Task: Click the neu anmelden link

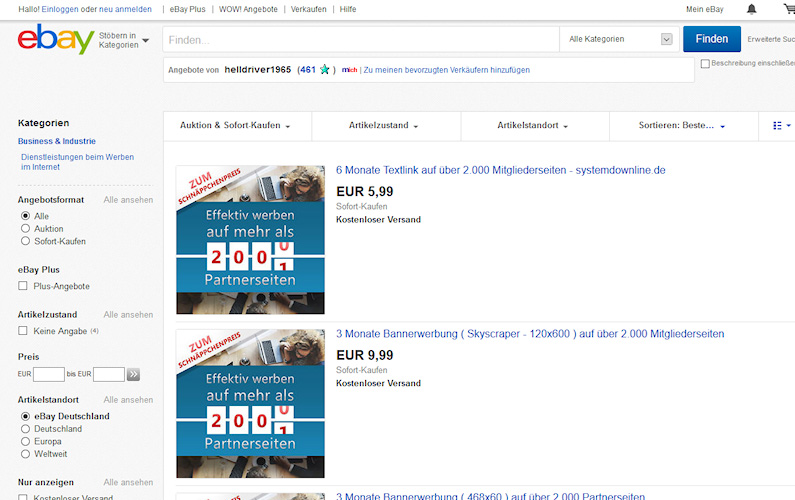Action: 125,9
